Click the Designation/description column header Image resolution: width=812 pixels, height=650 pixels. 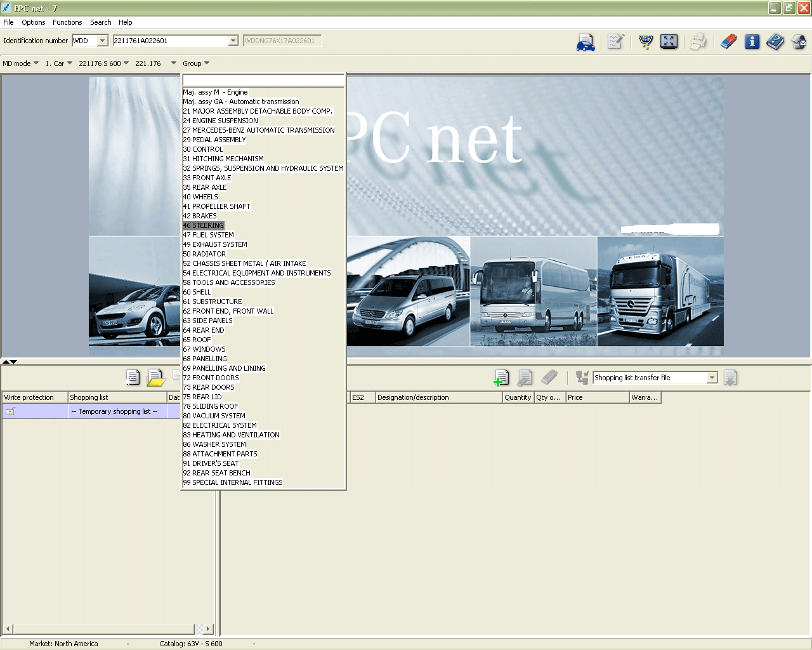tap(438, 397)
